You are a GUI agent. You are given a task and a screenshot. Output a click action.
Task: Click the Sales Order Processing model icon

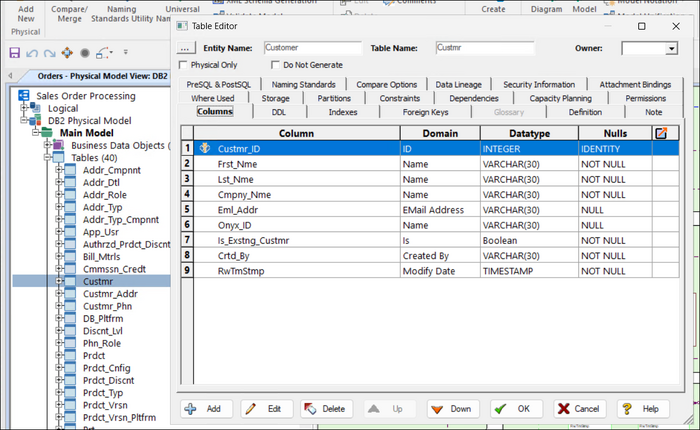[24, 96]
